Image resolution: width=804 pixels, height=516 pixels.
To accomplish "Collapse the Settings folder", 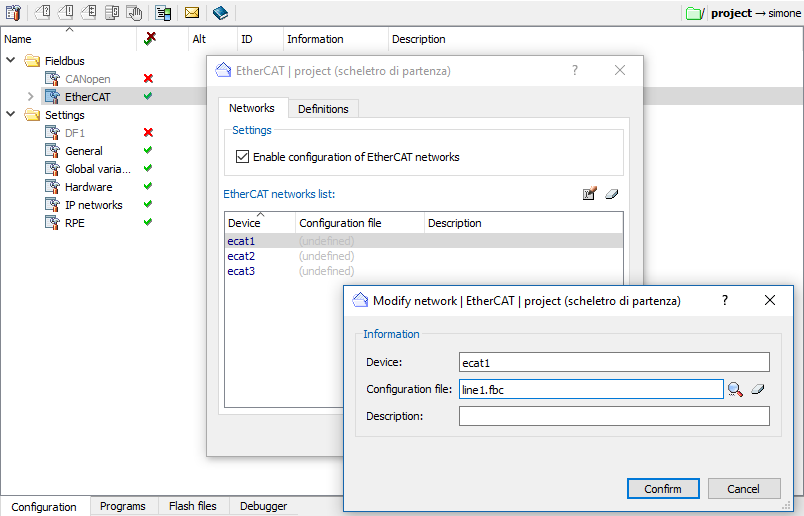I will [11, 114].
